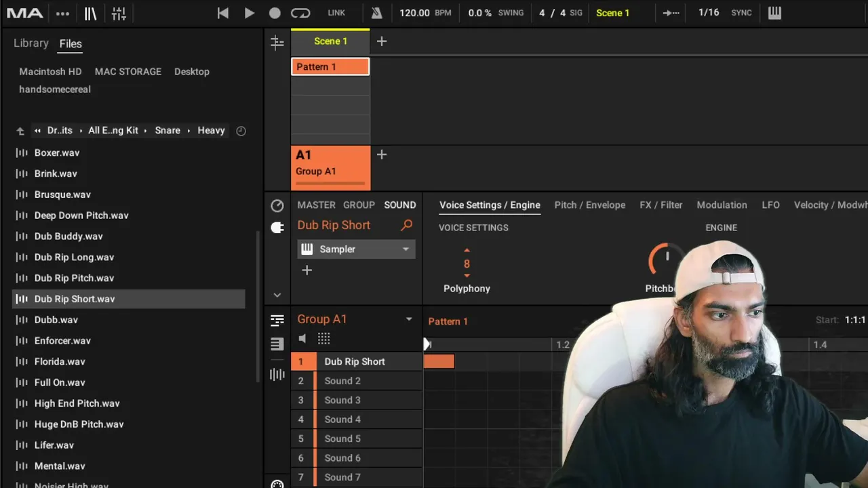Open the quick browse magnifier icon
The width and height of the screenshot is (868, 488).
406,225
